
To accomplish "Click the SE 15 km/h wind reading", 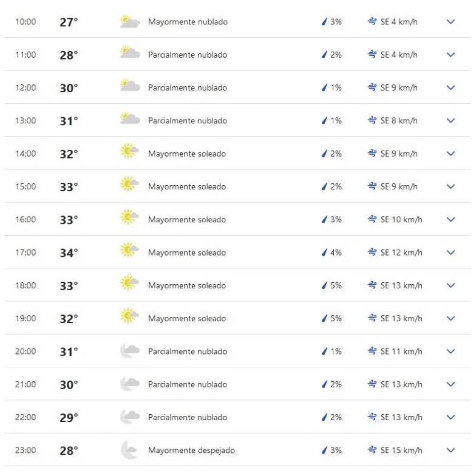I will 401,450.
